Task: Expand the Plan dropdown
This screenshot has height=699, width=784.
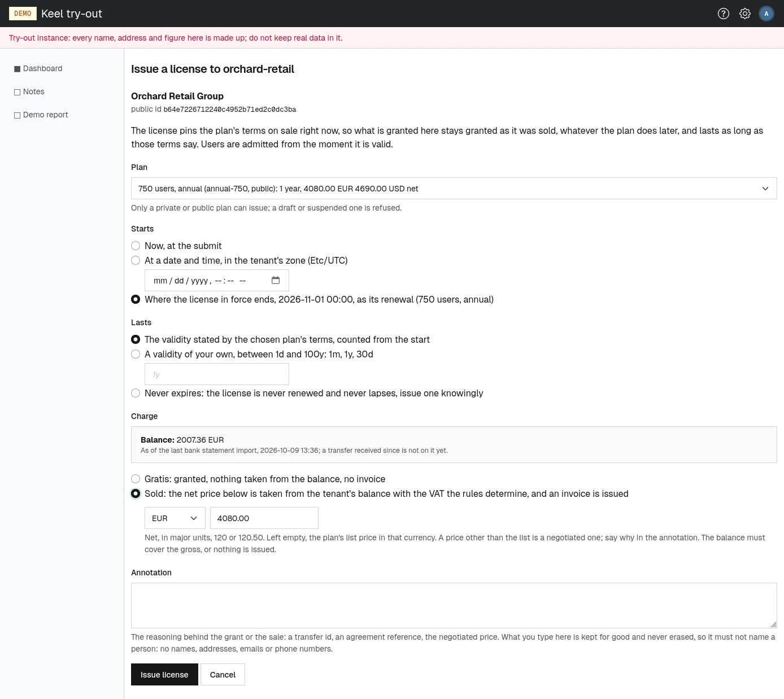Action: (x=454, y=189)
